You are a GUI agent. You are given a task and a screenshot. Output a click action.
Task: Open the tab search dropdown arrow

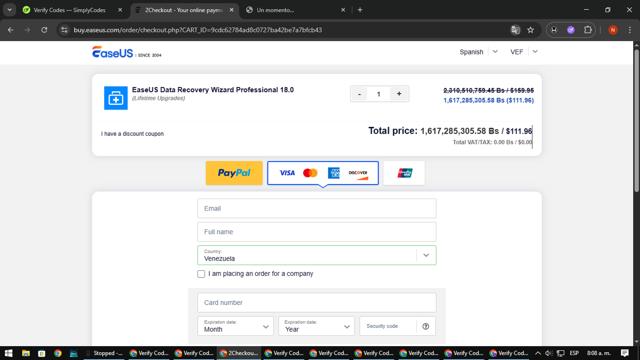tap(9, 10)
